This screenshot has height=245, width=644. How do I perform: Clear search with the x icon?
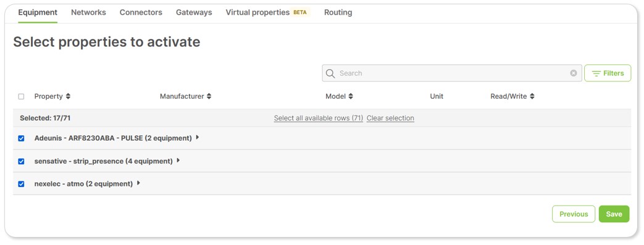coord(574,73)
